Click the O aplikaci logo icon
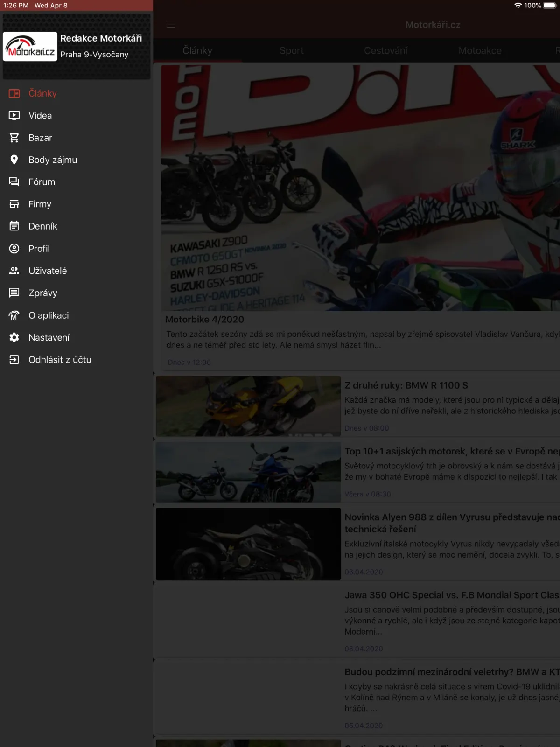 (x=14, y=315)
